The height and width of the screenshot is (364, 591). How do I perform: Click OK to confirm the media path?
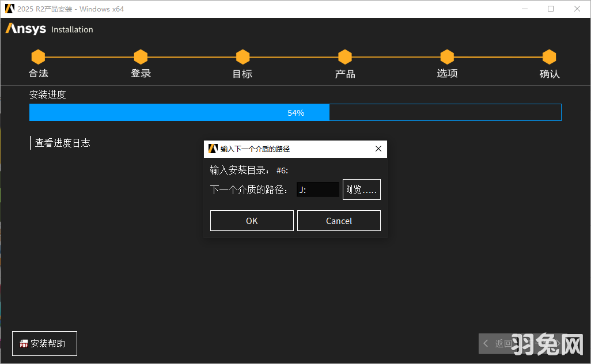[252, 220]
